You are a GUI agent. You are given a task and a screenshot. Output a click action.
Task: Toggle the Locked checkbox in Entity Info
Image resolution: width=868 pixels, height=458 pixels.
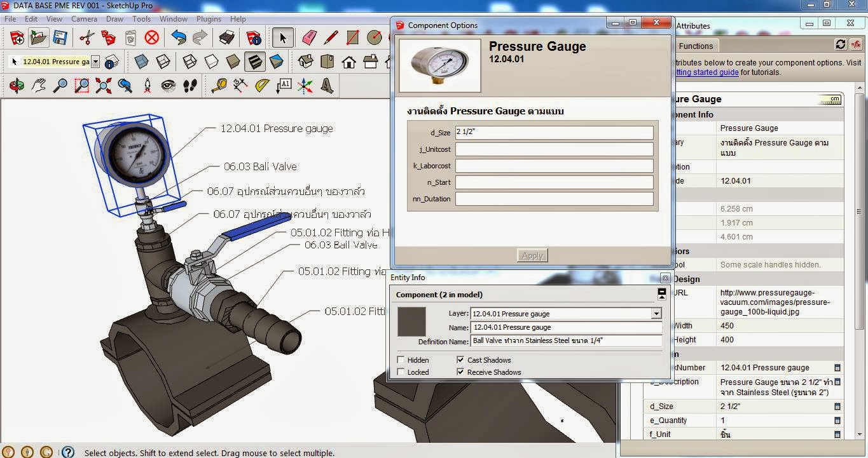pos(401,372)
